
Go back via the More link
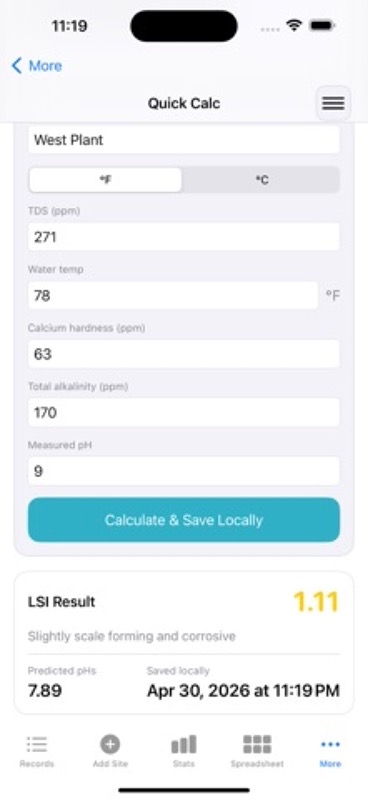point(45,66)
